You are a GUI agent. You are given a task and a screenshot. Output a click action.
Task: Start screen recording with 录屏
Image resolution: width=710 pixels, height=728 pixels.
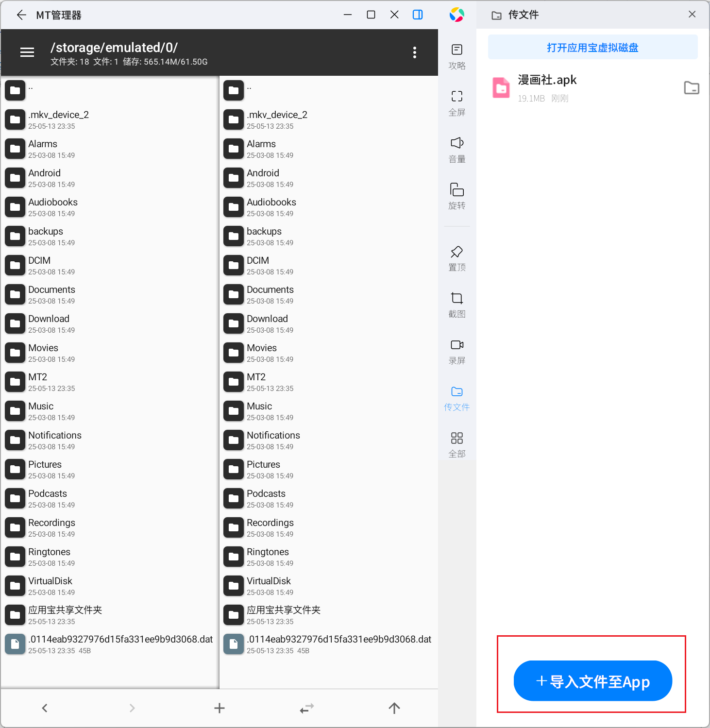pyautogui.click(x=457, y=351)
